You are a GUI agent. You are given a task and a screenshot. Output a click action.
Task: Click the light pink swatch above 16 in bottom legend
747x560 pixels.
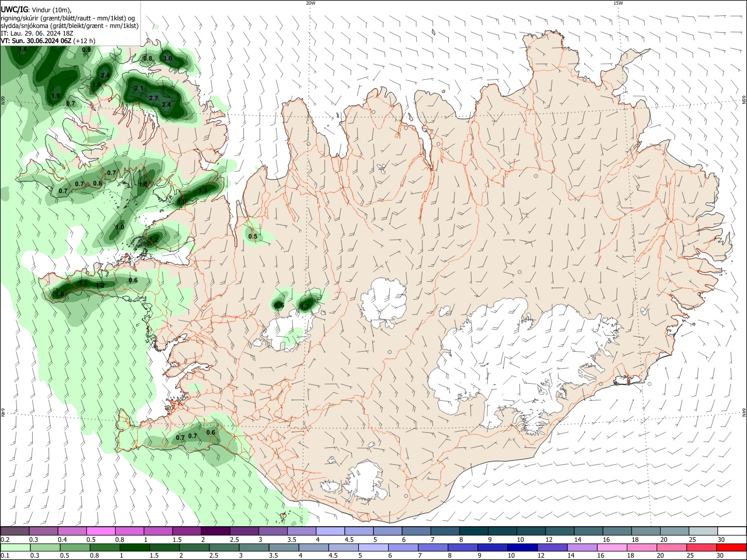tap(613, 547)
